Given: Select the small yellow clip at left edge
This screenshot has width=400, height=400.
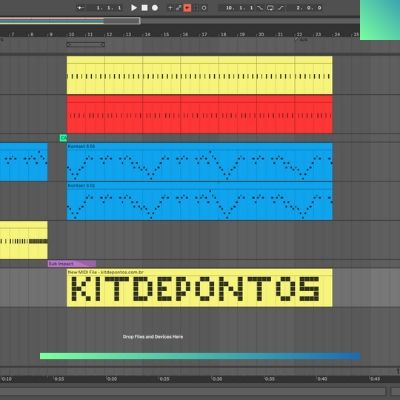Looking at the screenshot, I should point(24,240).
